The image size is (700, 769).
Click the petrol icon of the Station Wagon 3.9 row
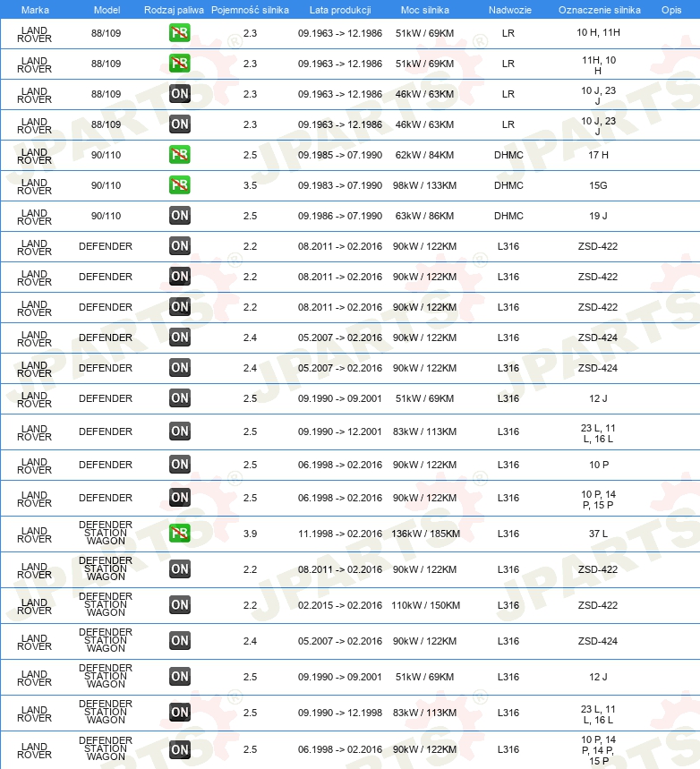pyautogui.click(x=180, y=534)
